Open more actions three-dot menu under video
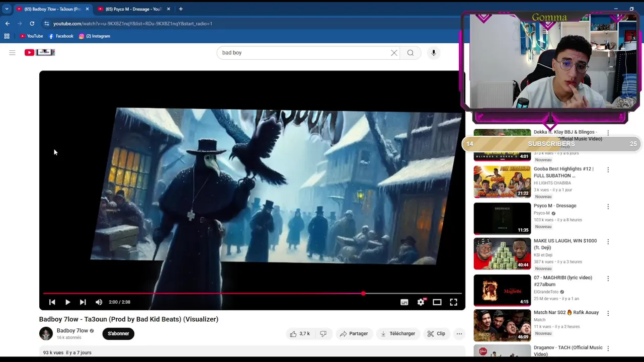This screenshot has width=644, height=362. 459,334
